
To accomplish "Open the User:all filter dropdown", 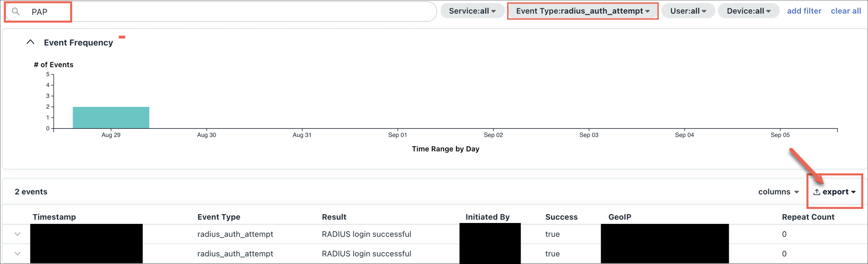I will click(x=688, y=11).
